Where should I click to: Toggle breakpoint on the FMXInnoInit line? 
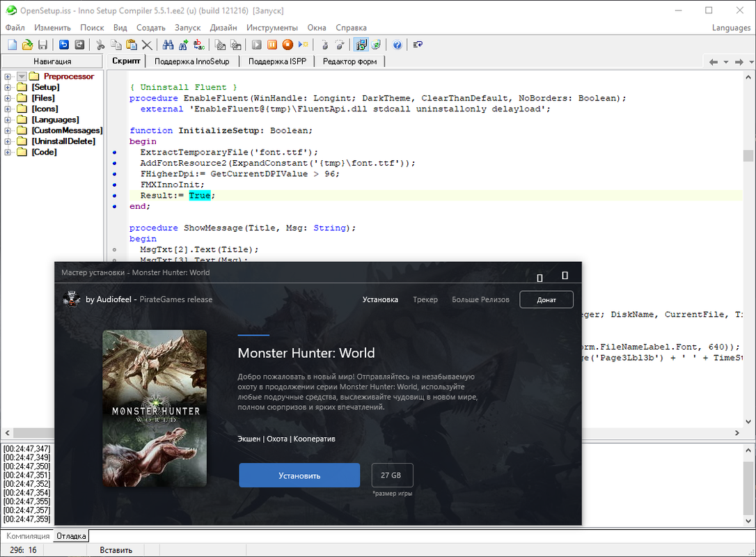click(x=114, y=185)
